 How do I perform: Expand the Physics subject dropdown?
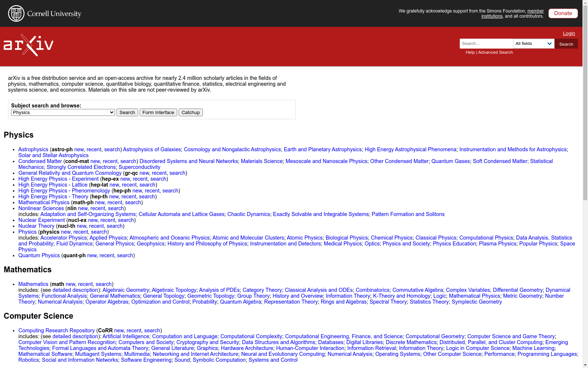pos(63,113)
